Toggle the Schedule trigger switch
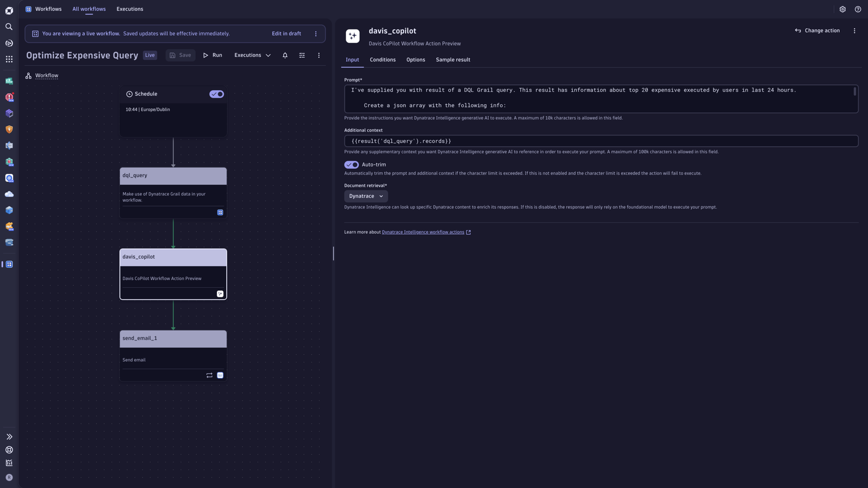 (216, 94)
